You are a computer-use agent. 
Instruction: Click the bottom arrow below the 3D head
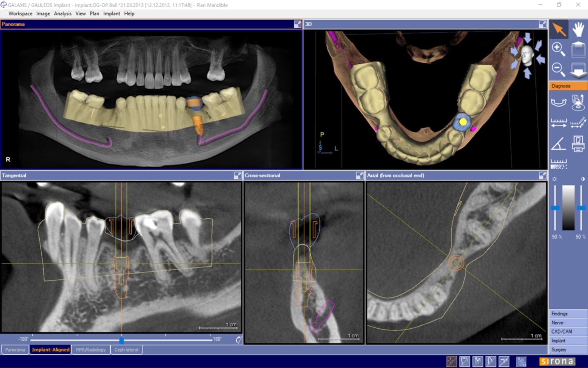(527, 73)
